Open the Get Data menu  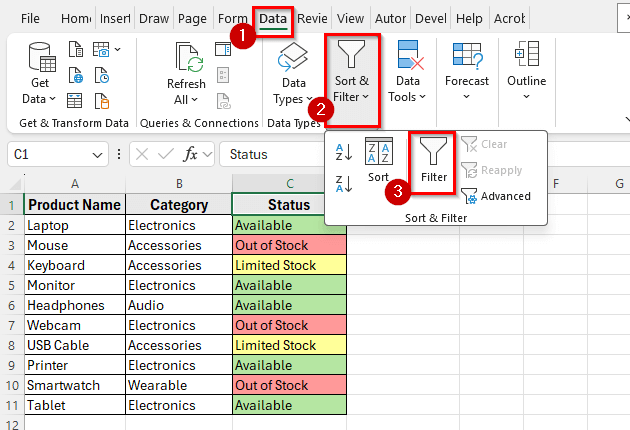point(40,74)
